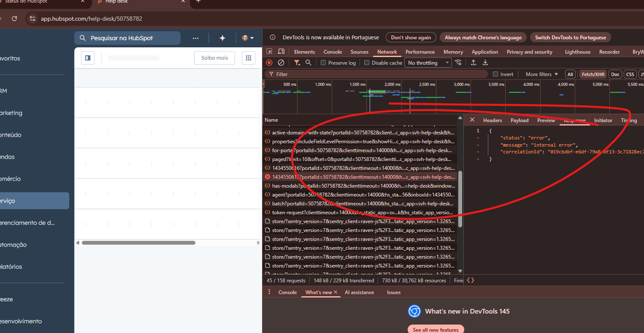The image size is (644, 333).
Task: Switch to the Sources panel
Action: (x=360, y=52)
